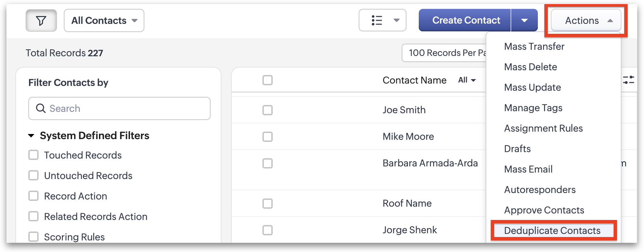Expand the Create Contact arrow dropdown

524,20
